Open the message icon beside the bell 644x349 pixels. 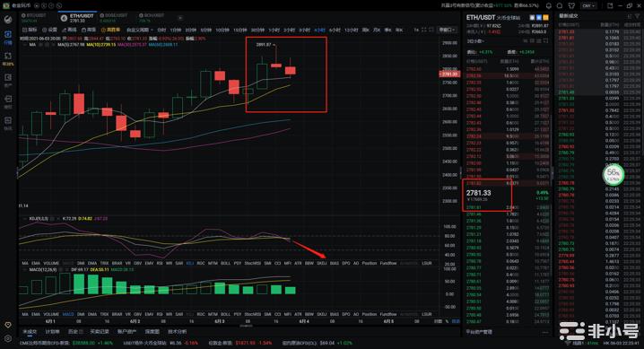point(560,5)
